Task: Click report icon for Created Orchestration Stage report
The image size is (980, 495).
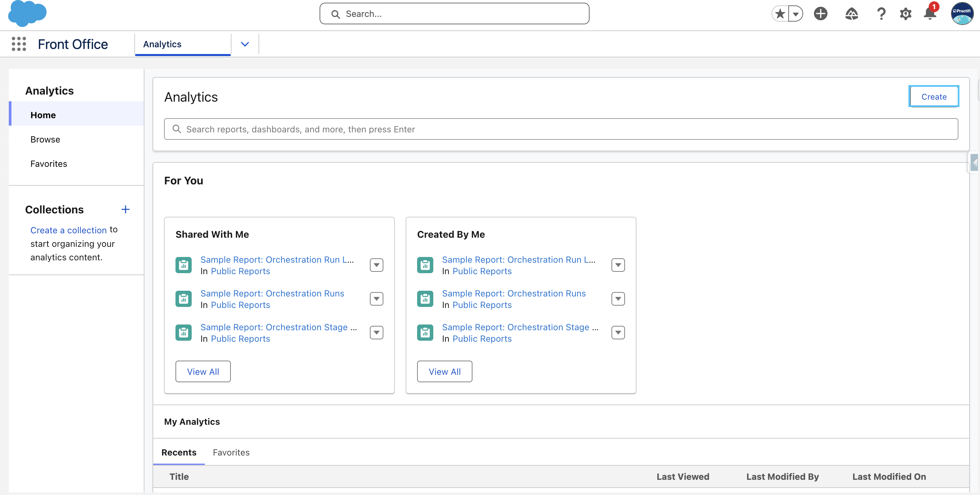Action: 425,333
